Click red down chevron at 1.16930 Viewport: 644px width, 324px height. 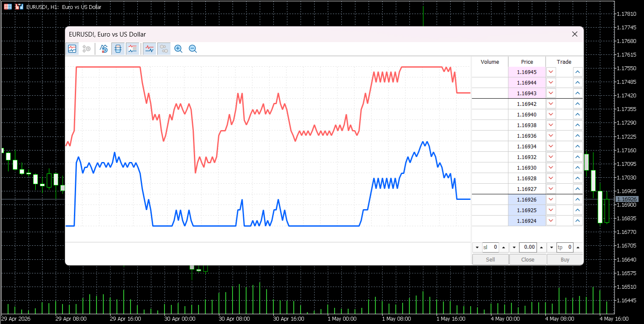(551, 168)
